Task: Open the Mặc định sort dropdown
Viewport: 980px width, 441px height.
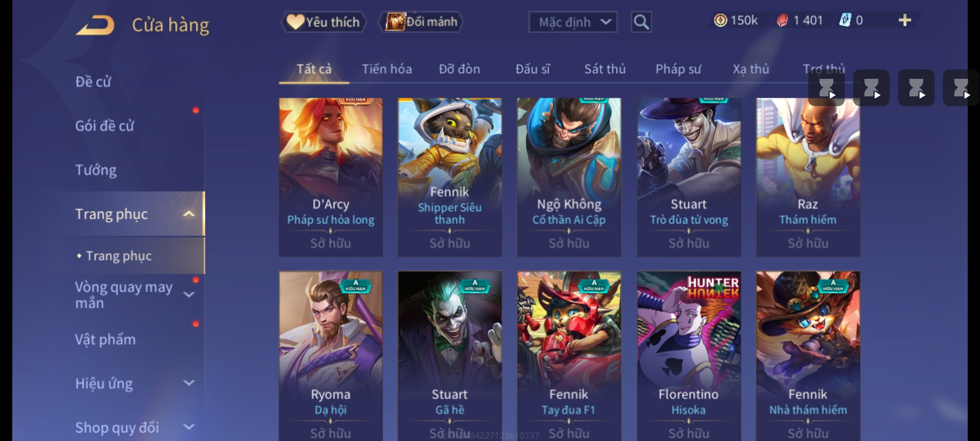Action: [572, 22]
